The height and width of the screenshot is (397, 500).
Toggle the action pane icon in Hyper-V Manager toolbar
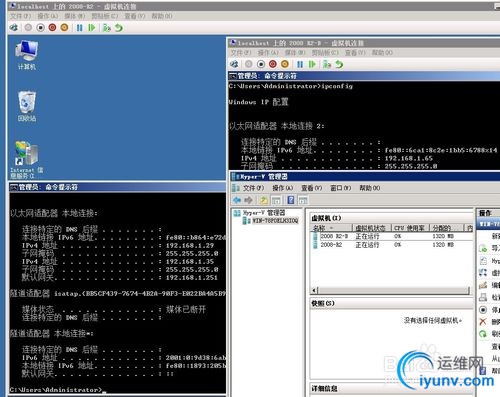303,200
